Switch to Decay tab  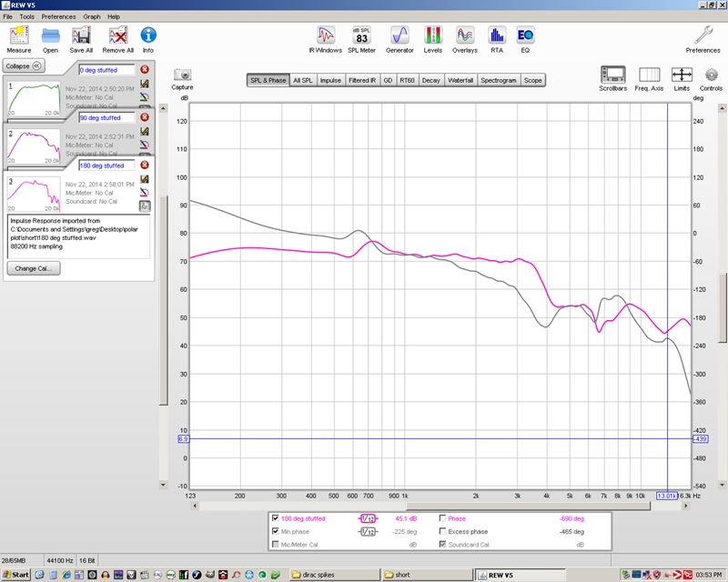(x=430, y=80)
